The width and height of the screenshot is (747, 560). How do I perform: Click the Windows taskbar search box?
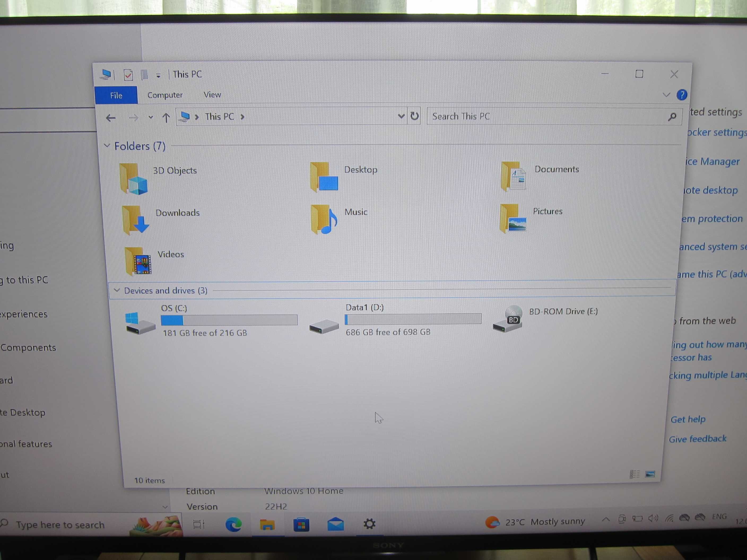pos(91,524)
